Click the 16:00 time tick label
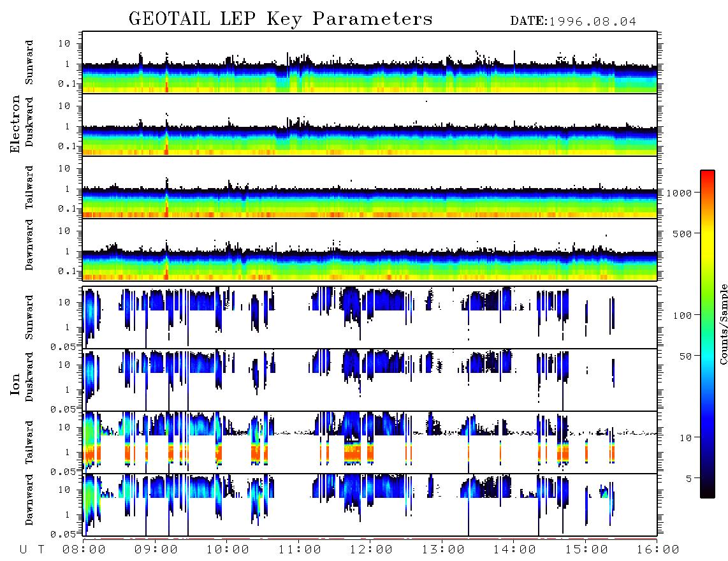The height and width of the screenshot is (561, 728). coord(658,550)
